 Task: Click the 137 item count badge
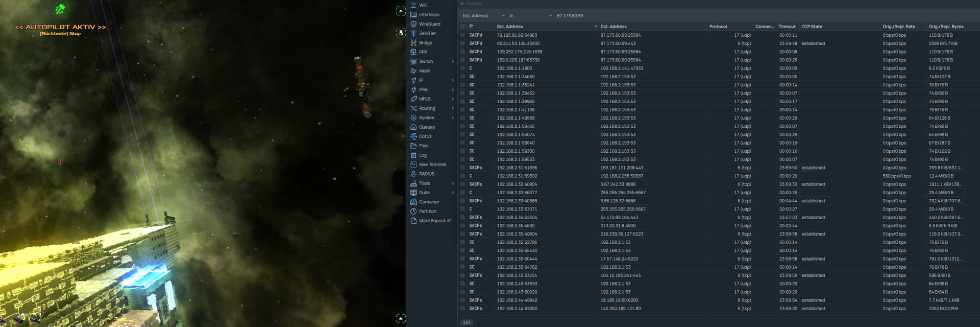(x=467, y=322)
